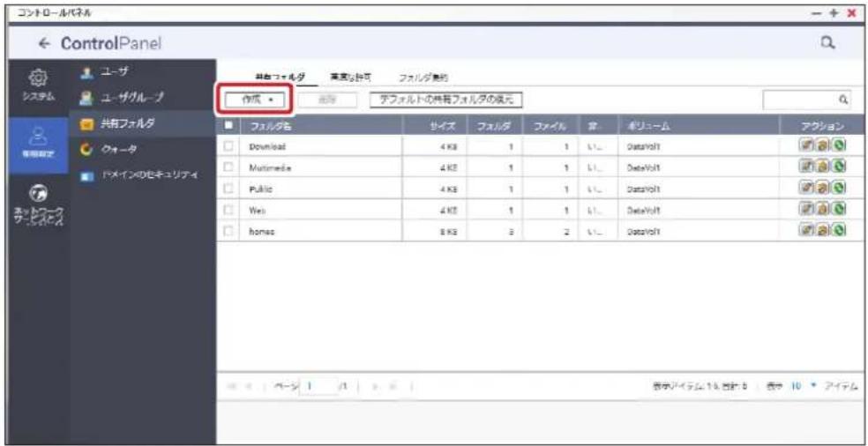Open the 作成 dropdown button
868x446 pixels.
point(255,100)
